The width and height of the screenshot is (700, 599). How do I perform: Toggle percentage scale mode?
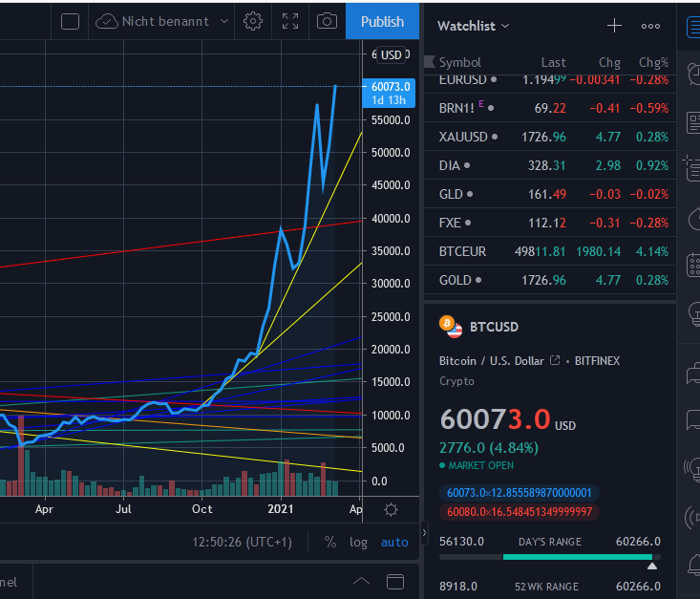[329, 542]
